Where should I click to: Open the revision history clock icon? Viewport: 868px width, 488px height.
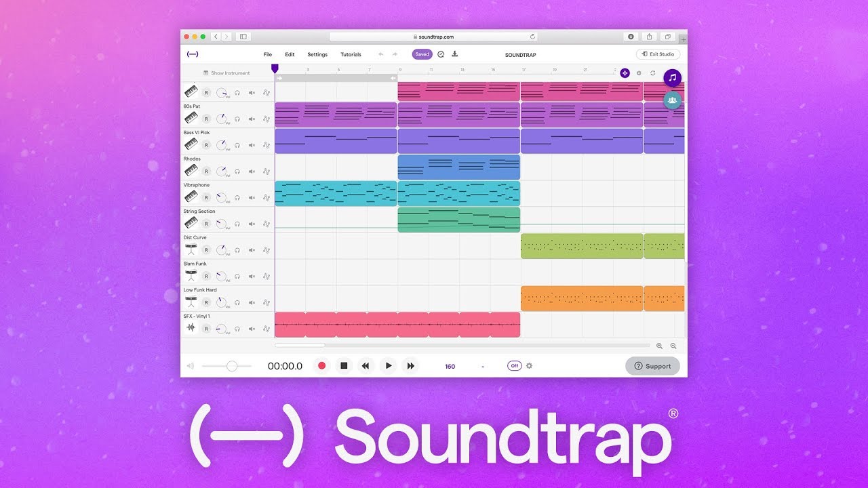tap(441, 54)
